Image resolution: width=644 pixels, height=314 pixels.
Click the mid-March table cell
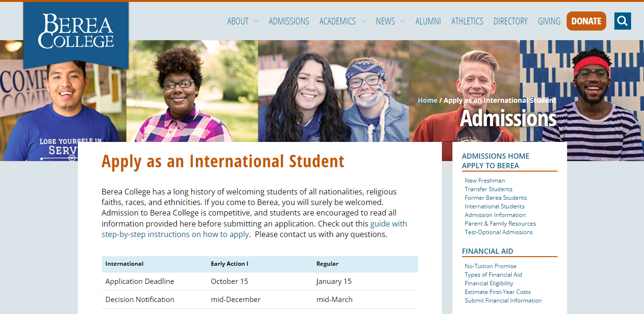coord(334,300)
